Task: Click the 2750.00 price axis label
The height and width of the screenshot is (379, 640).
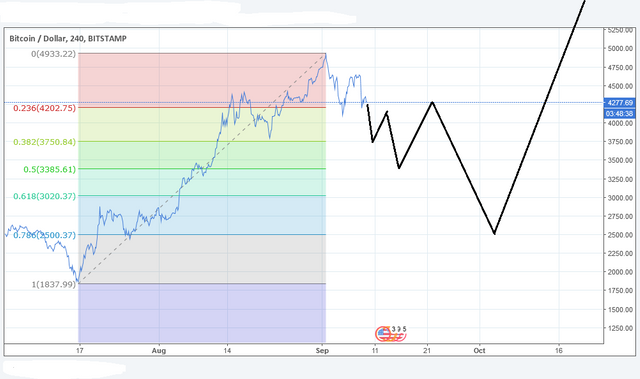Action: point(620,217)
